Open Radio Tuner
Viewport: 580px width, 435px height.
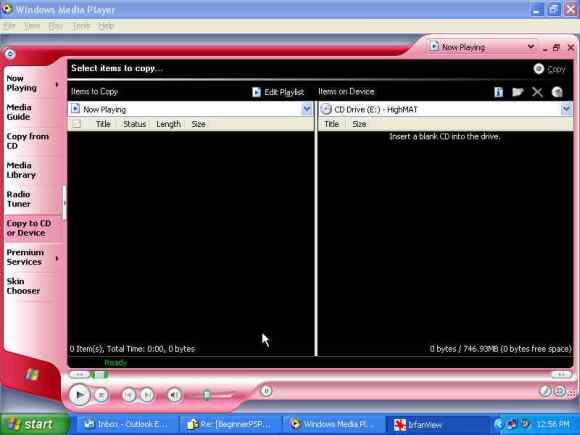click(x=18, y=199)
